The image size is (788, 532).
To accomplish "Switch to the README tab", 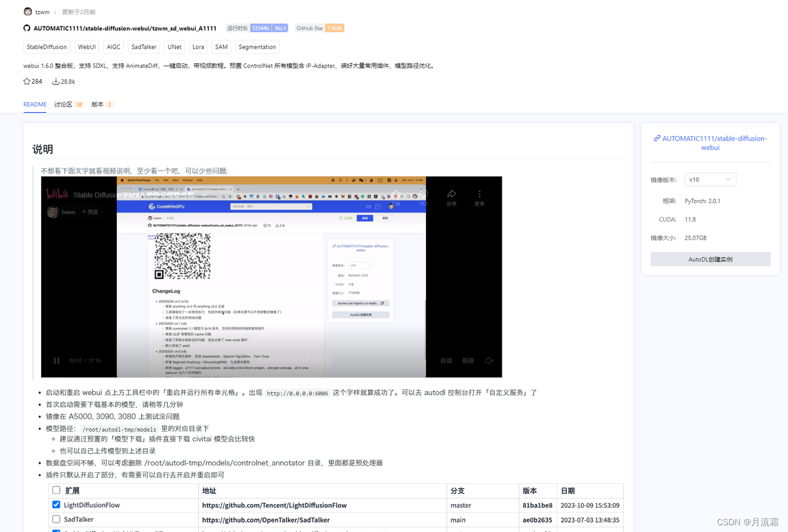I will pyautogui.click(x=35, y=105).
